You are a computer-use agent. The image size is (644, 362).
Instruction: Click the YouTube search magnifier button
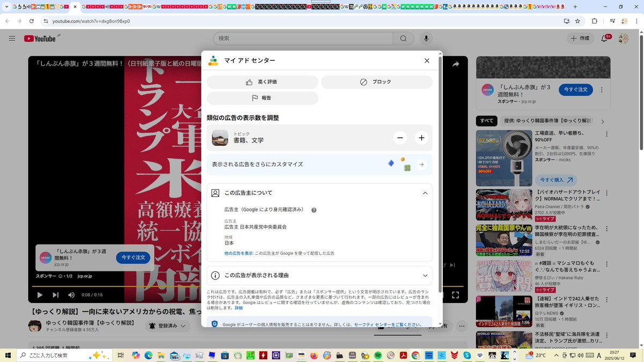(403, 39)
